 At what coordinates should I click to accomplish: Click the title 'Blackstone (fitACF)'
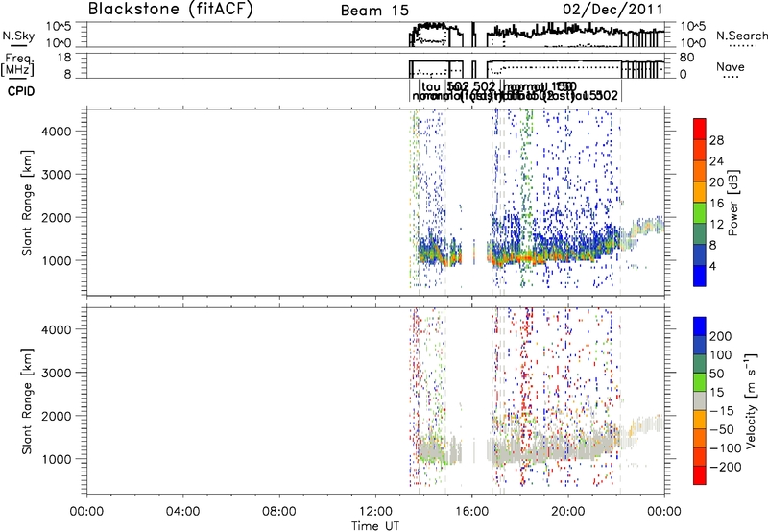point(171,9)
